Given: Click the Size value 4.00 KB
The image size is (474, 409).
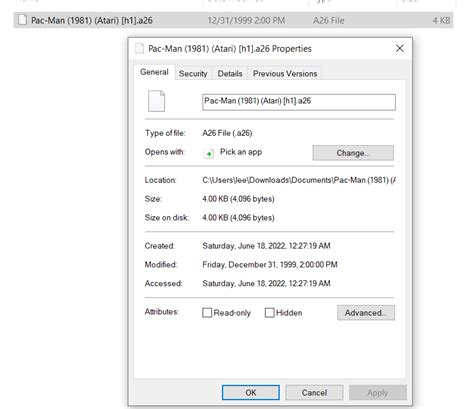Looking at the screenshot, I should click(238, 199).
